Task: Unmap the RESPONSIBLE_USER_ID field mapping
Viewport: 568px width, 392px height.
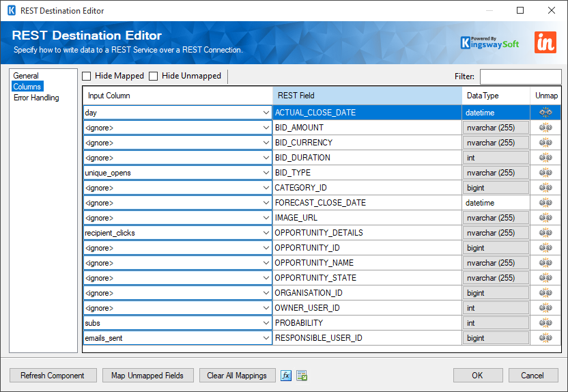Action: pyautogui.click(x=545, y=338)
